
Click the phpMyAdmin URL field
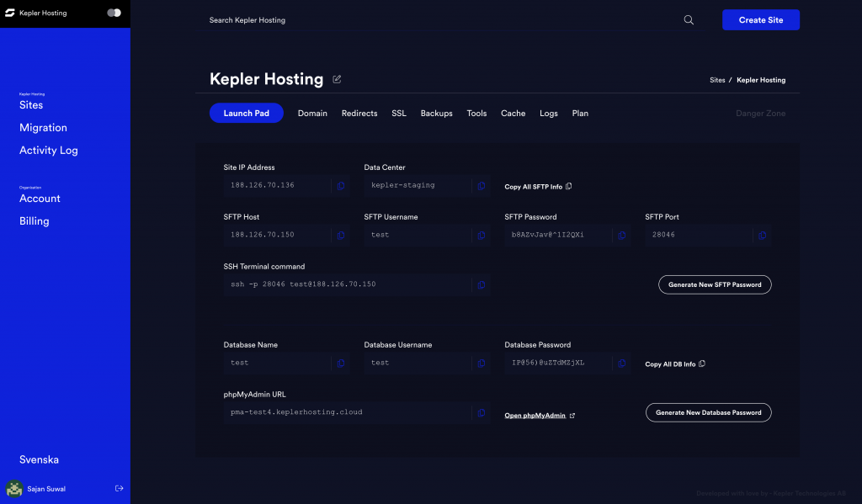click(x=348, y=413)
